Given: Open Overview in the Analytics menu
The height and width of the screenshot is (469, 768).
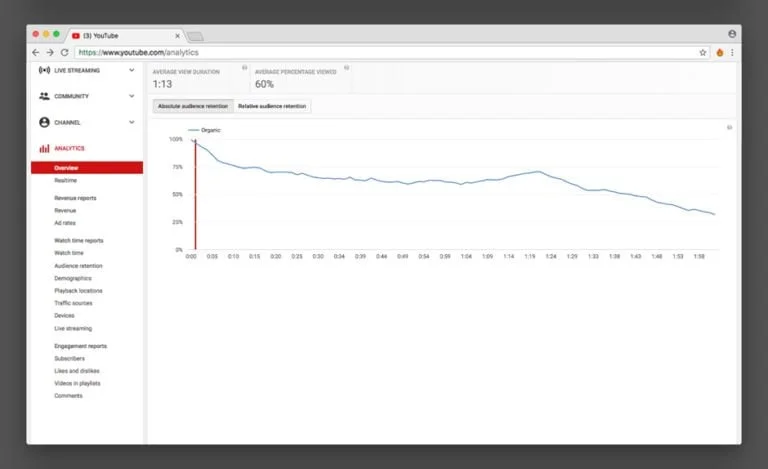Looking at the screenshot, I should pos(66,168).
